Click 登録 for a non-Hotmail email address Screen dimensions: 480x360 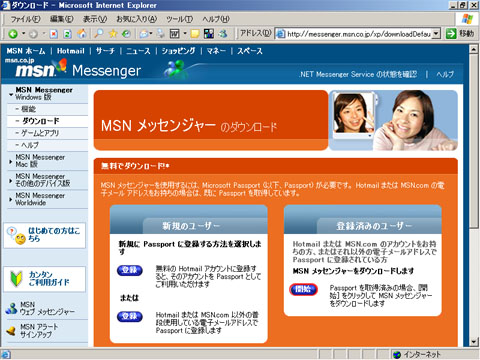coord(130,316)
